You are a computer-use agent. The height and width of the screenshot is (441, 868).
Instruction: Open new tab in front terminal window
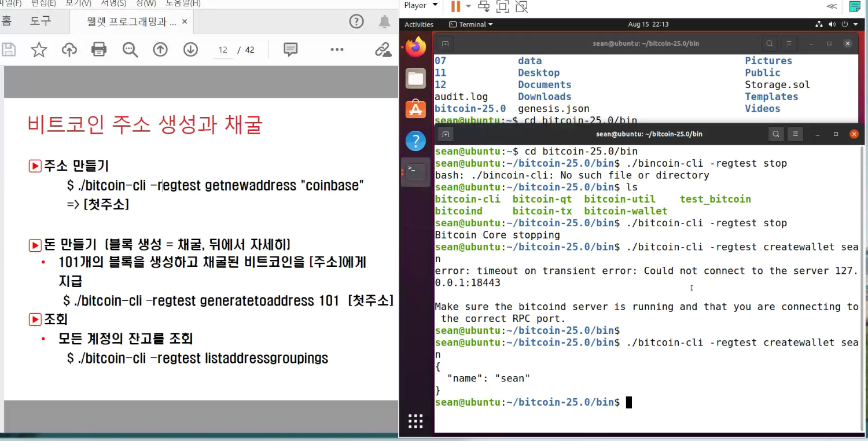[x=445, y=134]
